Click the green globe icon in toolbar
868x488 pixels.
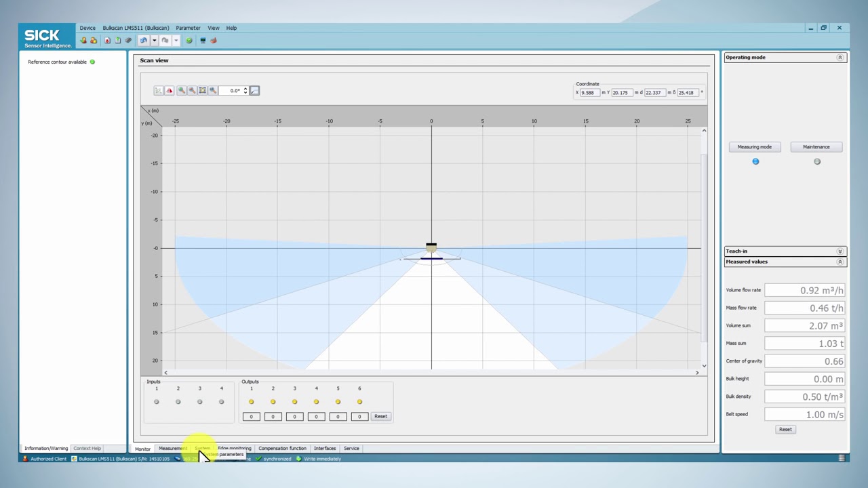click(x=189, y=41)
